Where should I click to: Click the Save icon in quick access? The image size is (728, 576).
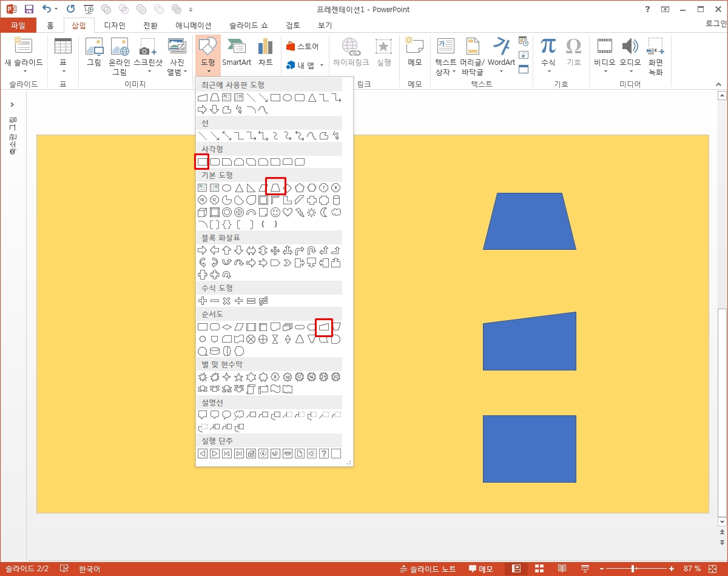tap(29, 9)
